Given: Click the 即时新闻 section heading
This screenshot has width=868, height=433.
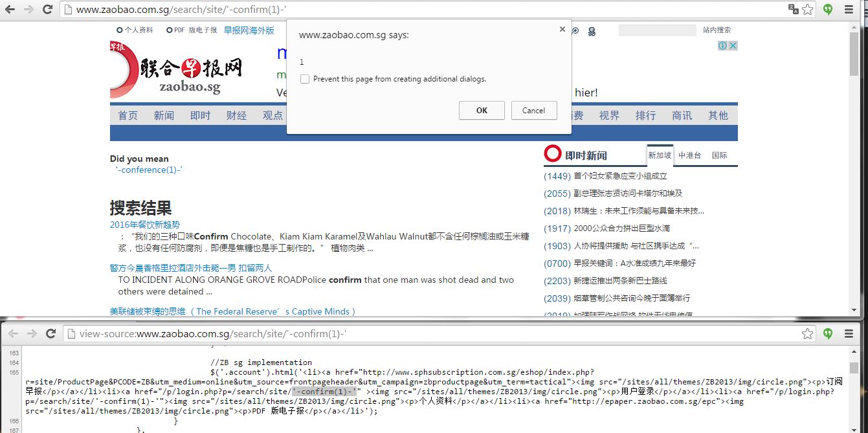Looking at the screenshot, I should click(x=586, y=155).
